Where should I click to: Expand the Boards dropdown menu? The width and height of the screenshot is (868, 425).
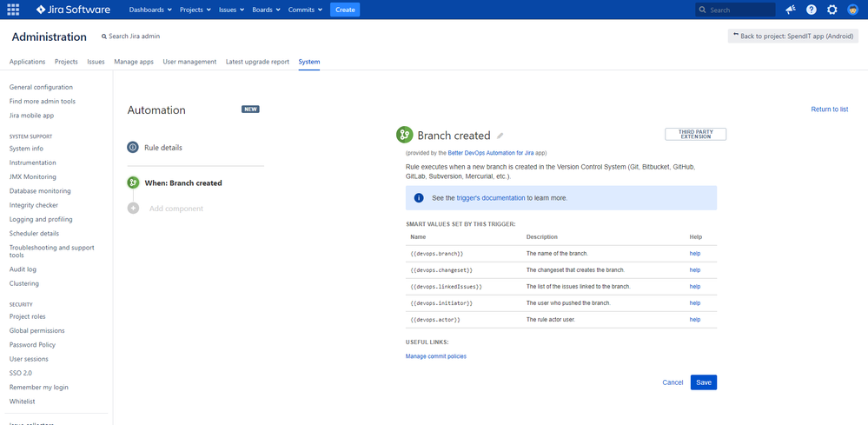click(x=266, y=10)
